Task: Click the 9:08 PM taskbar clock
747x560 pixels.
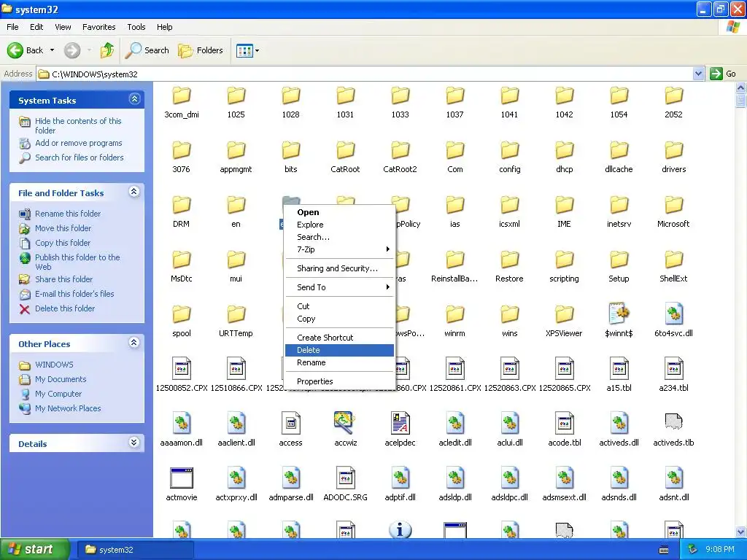Action: (719, 550)
